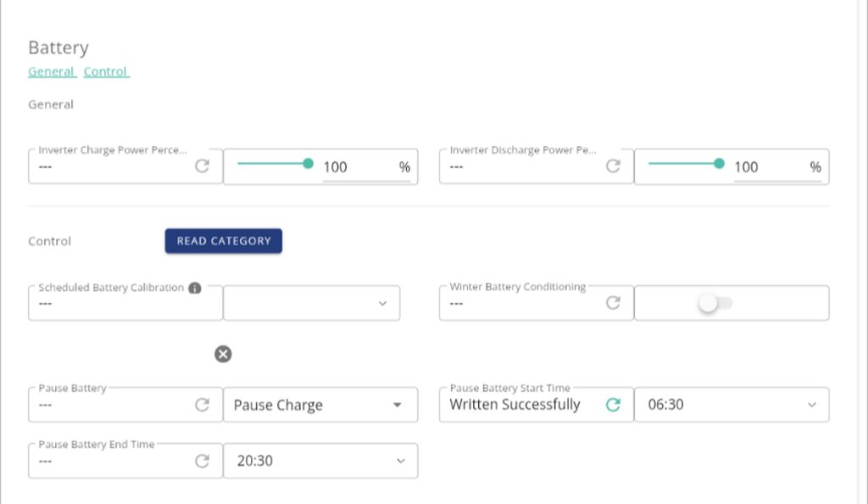Image resolution: width=868 pixels, height=504 pixels.
Task: Refresh the Pause Battery reading
Action: (x=202, y=405)
